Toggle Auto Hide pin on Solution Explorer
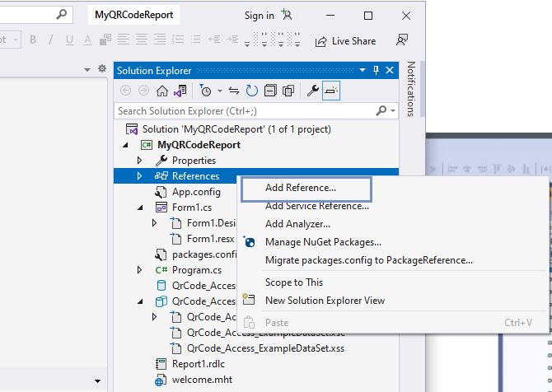The height and width of the screenshot is (392, 552). (376, 70)
